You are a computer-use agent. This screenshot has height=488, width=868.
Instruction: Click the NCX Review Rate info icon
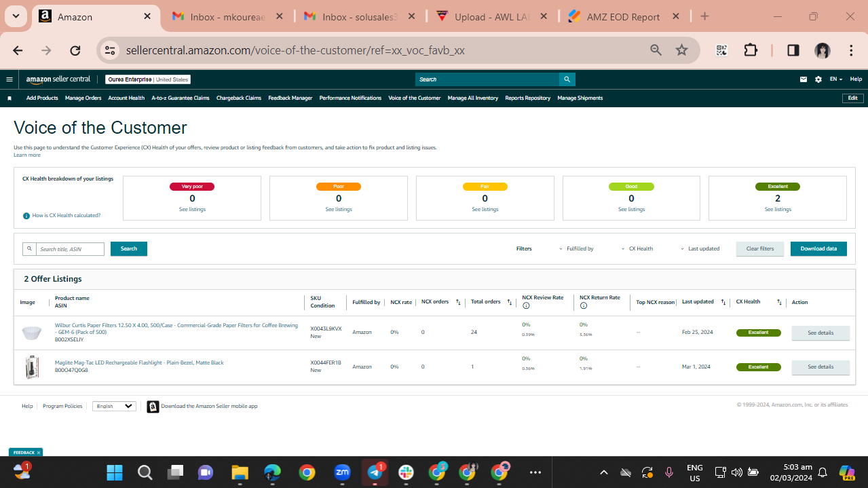point(526,306)
